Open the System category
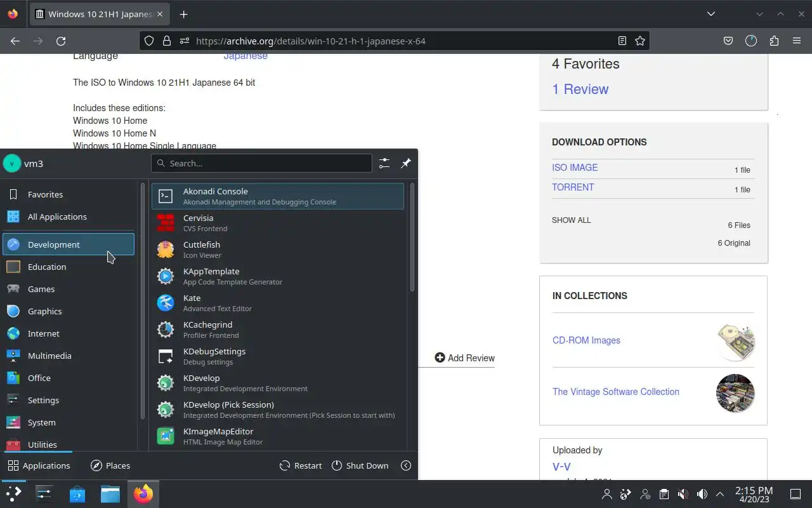The height and width of the screenshot is (508, 812). click(x=69, y=422)
